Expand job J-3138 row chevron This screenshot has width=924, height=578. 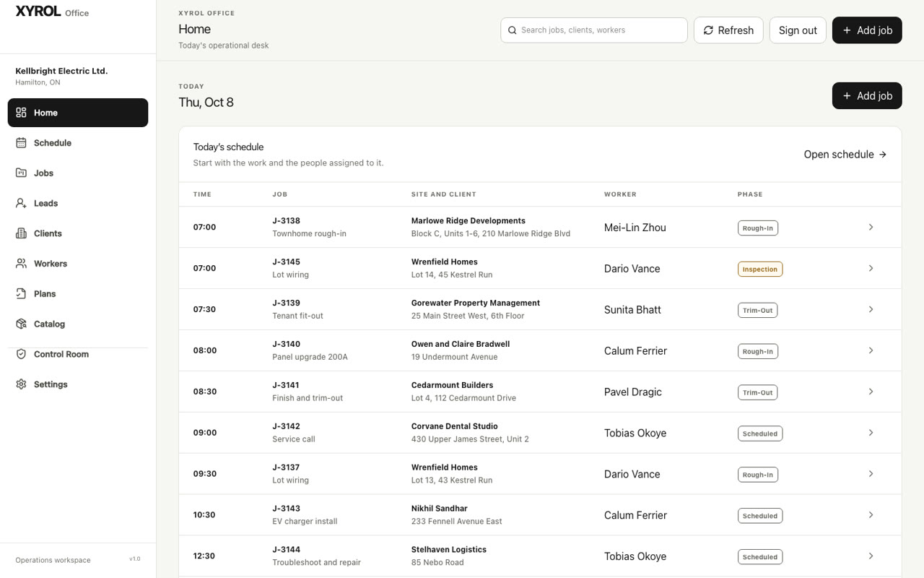(x=871, y=227)
